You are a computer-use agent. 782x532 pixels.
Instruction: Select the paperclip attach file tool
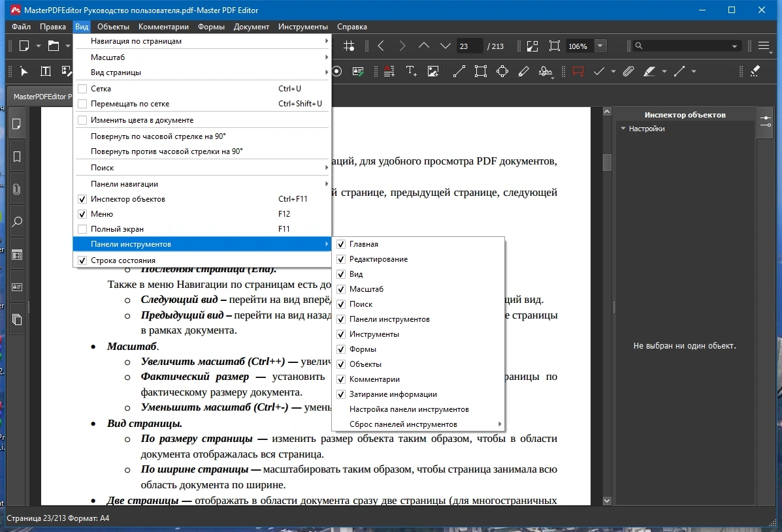pyautogui.click(x=628, y=71)
